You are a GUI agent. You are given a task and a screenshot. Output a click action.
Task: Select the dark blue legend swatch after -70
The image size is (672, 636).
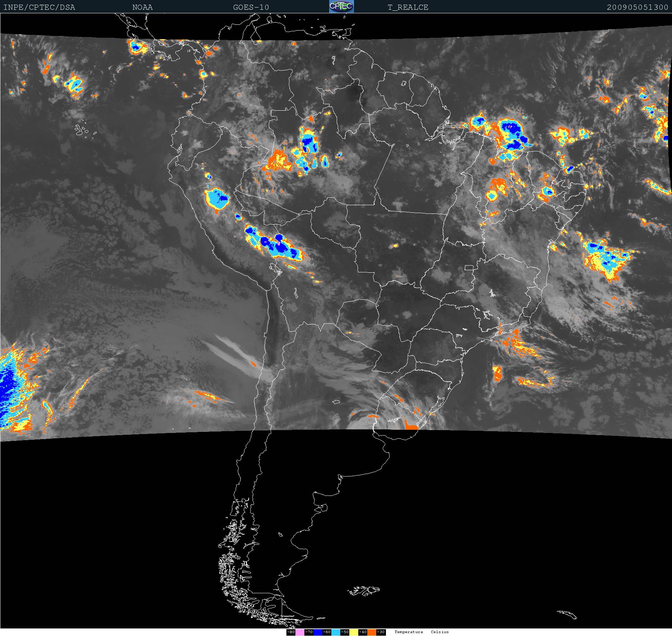click(318, 632)
